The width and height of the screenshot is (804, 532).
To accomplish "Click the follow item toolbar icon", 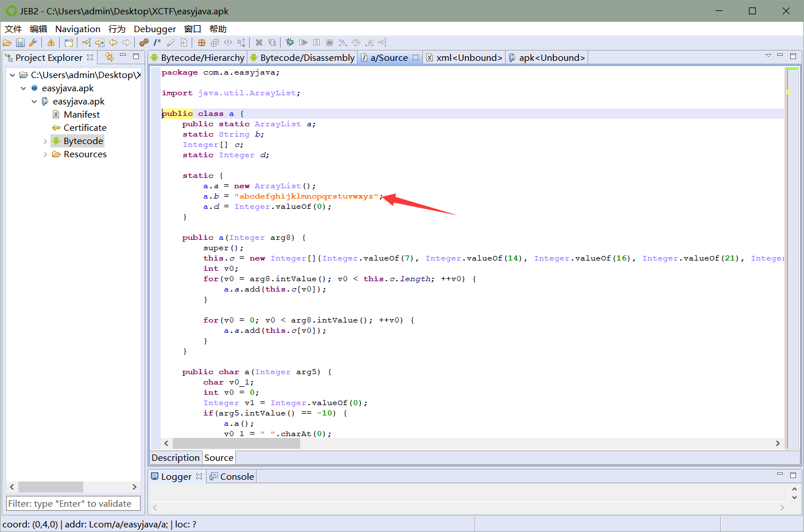I will pyautogui.click(x=100, y=42).
